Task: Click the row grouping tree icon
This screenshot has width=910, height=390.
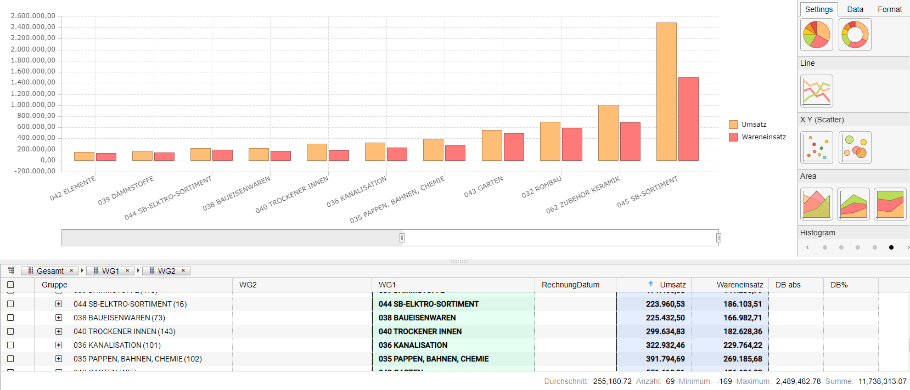Action: [x=10, y=270]
